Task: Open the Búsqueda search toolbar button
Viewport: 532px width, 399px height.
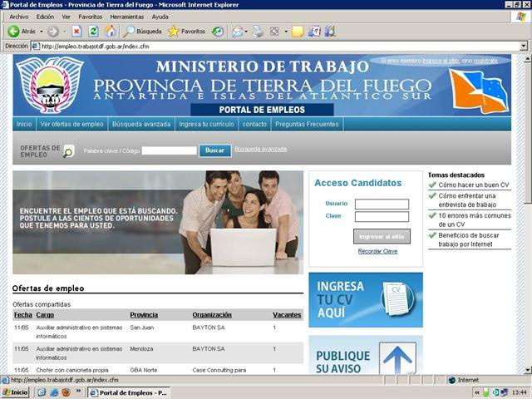Action: point(142,32)
